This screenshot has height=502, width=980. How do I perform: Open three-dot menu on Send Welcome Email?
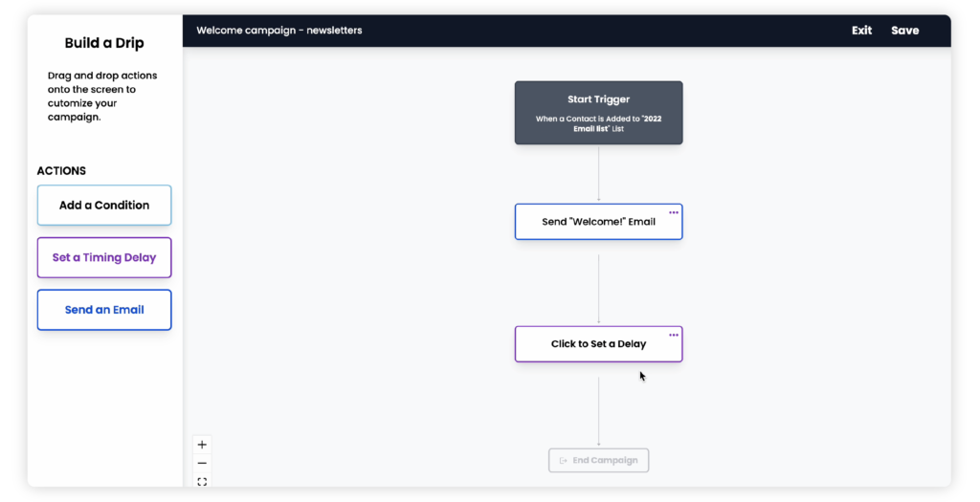coord(674,212)
